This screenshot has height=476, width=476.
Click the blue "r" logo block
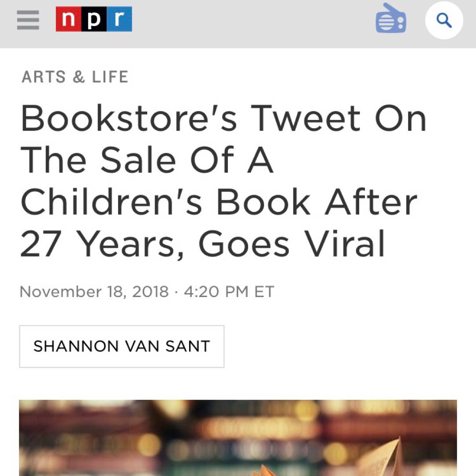tap(119, 20)
